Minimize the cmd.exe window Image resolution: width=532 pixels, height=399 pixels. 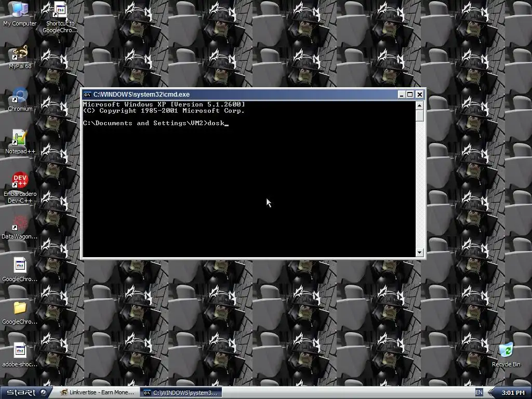pyautogui.click(x=402, y=95)
